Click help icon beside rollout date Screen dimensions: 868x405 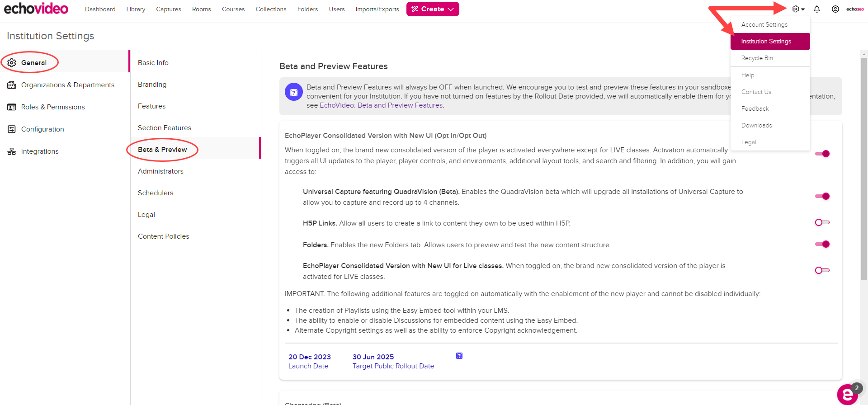[459, 356]
